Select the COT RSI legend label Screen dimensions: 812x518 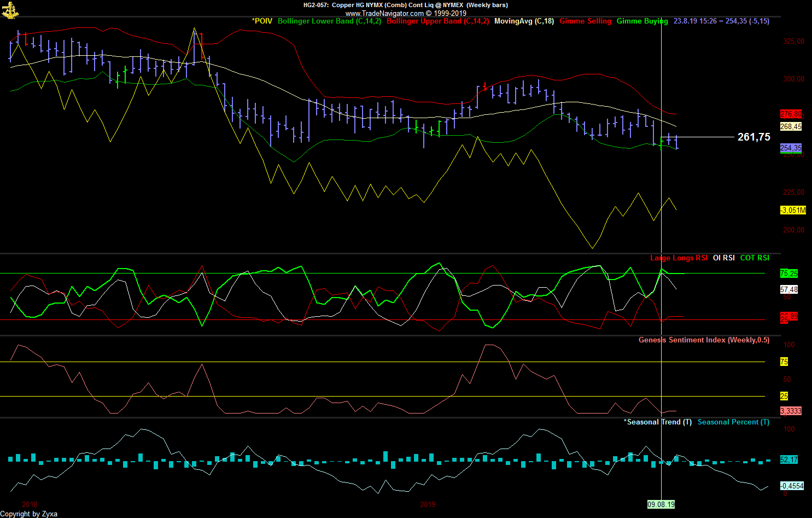[x=755, y=258]
